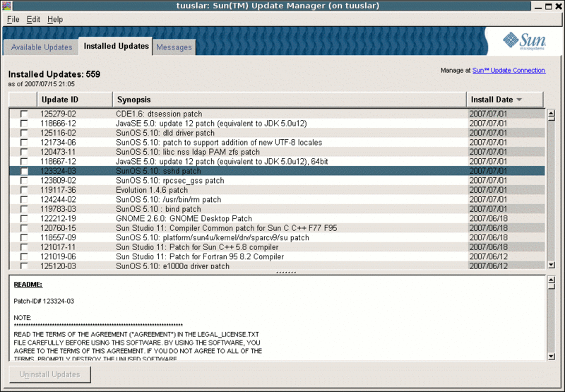Viewport: 565px width, 392px height.
Task: Open the Sun Update Connection link
Action: [x=509, y=70]
